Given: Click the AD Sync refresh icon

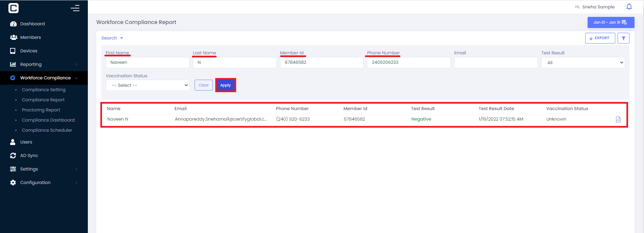Looking at the screenshot, I should tap(13, 156).
